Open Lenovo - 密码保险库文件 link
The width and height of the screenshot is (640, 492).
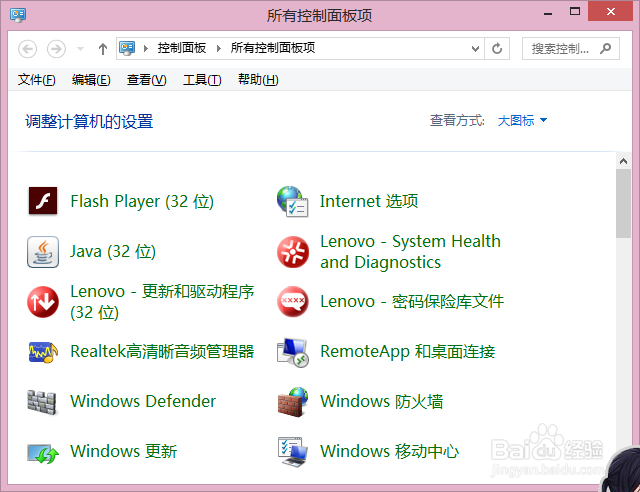(412, 302)
